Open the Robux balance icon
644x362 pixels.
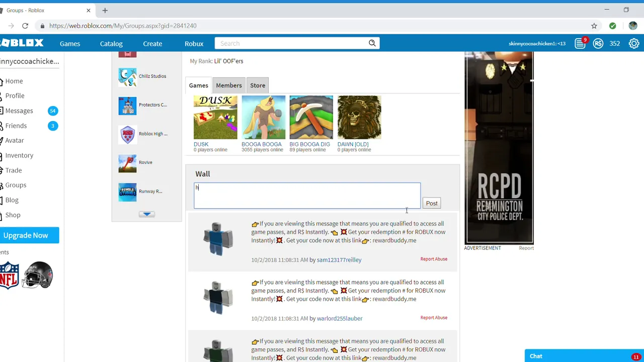tap(598, 44)
